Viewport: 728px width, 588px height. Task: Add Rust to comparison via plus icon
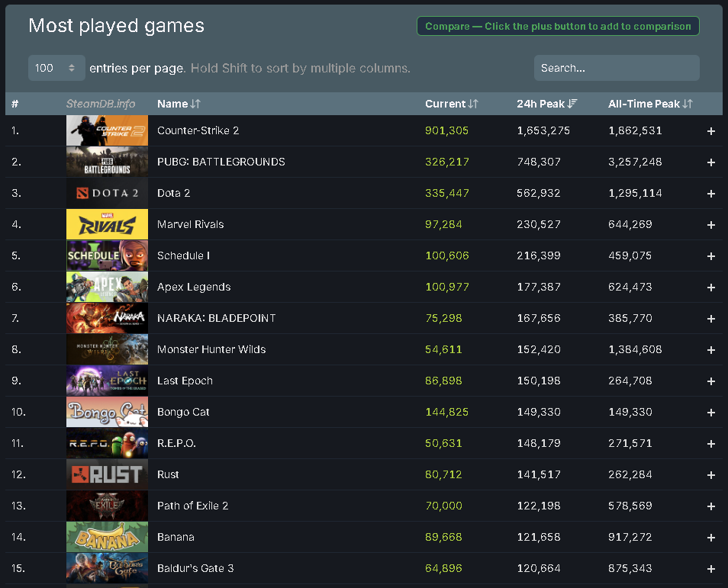[710, 474]
